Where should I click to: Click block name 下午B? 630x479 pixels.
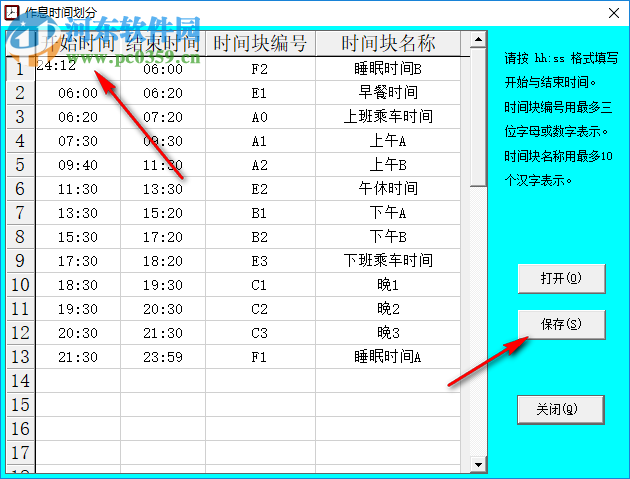coord(388,237)
